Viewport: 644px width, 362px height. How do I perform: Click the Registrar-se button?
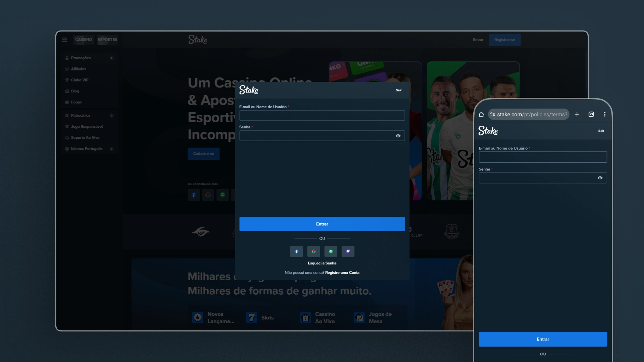(504, 40)
